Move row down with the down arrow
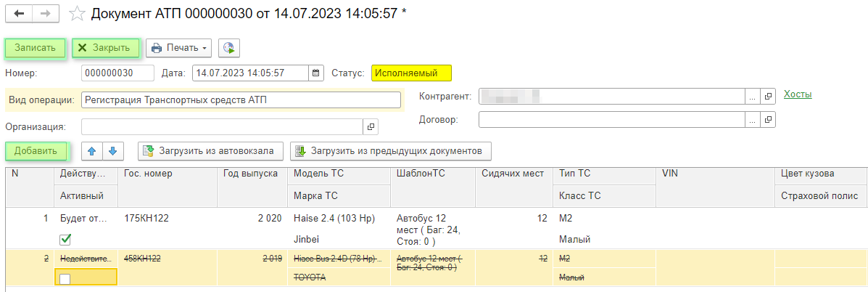Screen dimensions: 868x292 (112, 151)
